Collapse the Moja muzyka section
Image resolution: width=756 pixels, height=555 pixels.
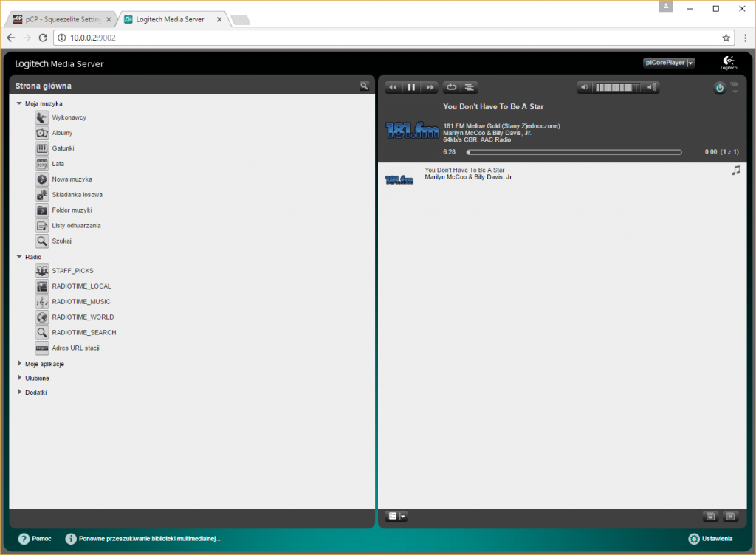click(x=19, y=103)
